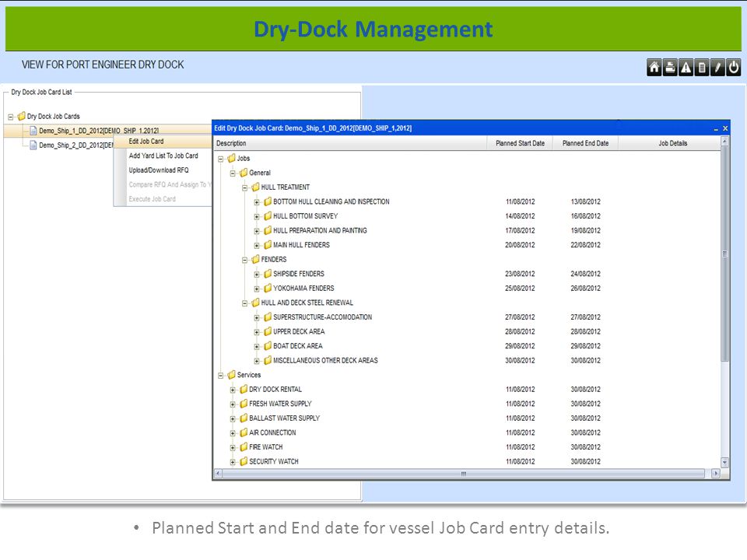Image resolution: width=747 pixels, height=560 pixels.
Task: Collapse the HULL TREATMENT node
Action: (245, 188)
